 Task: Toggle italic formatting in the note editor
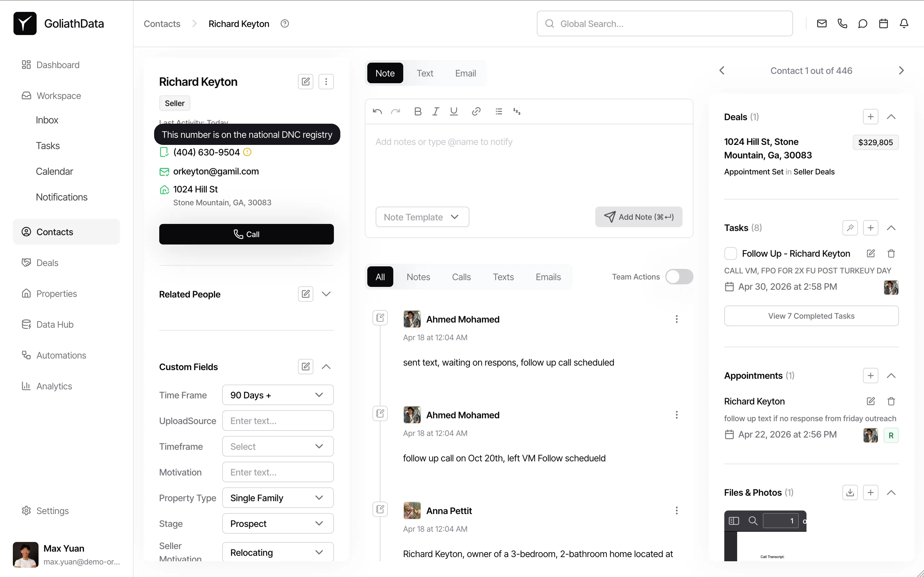click(435, 111)
